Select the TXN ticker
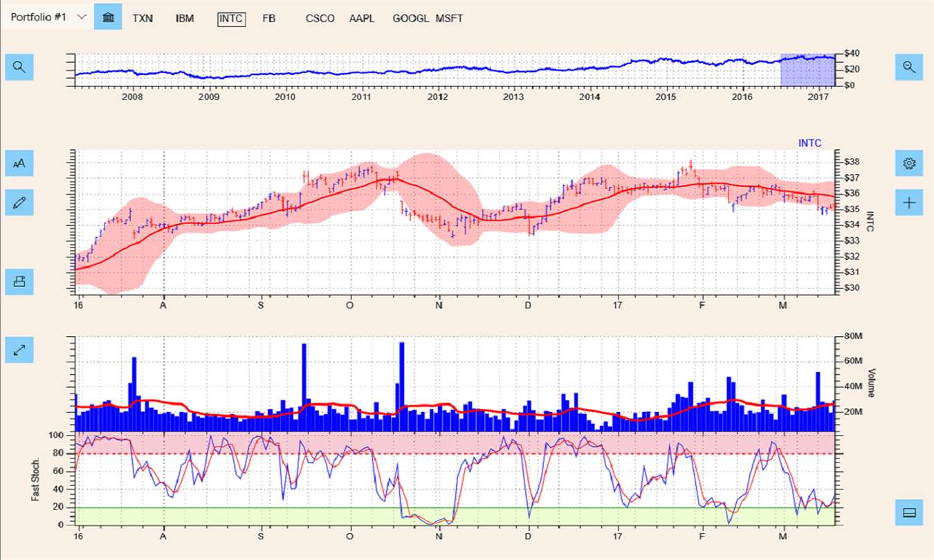934x560 pixels. 143,19
